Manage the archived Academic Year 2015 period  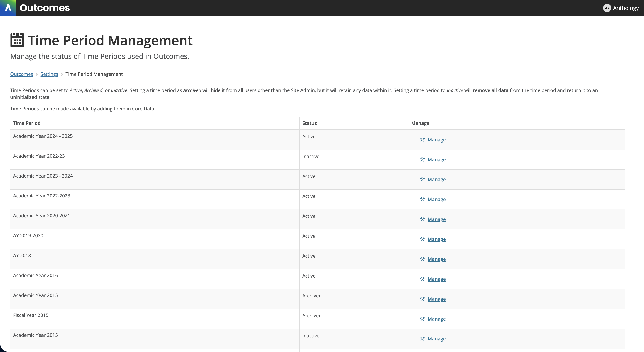(x=436, y=299)
